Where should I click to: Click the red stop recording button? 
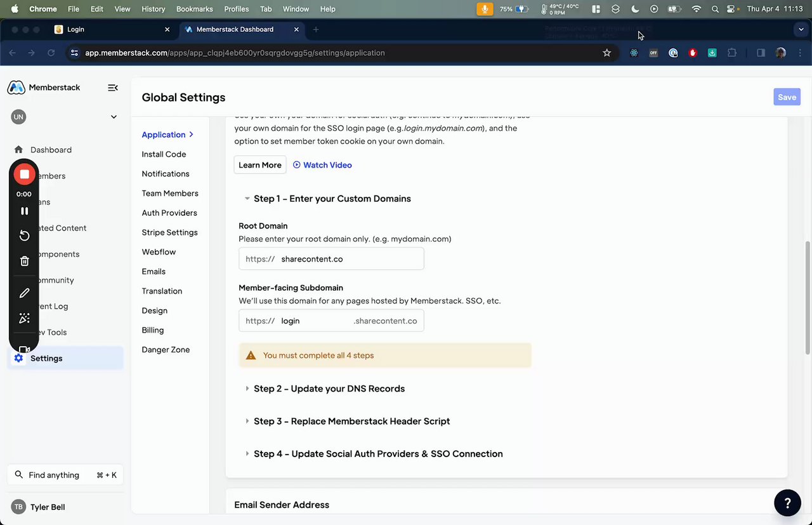click(24, 174)
